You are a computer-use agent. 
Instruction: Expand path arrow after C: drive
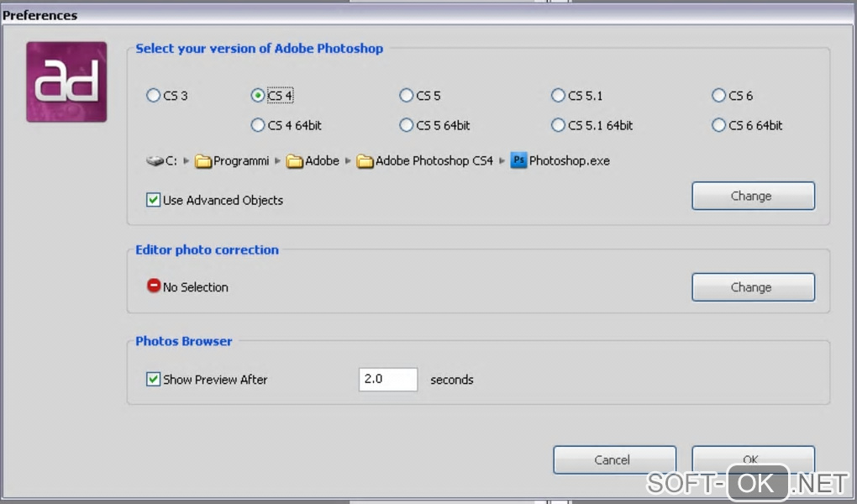(186, 161)
